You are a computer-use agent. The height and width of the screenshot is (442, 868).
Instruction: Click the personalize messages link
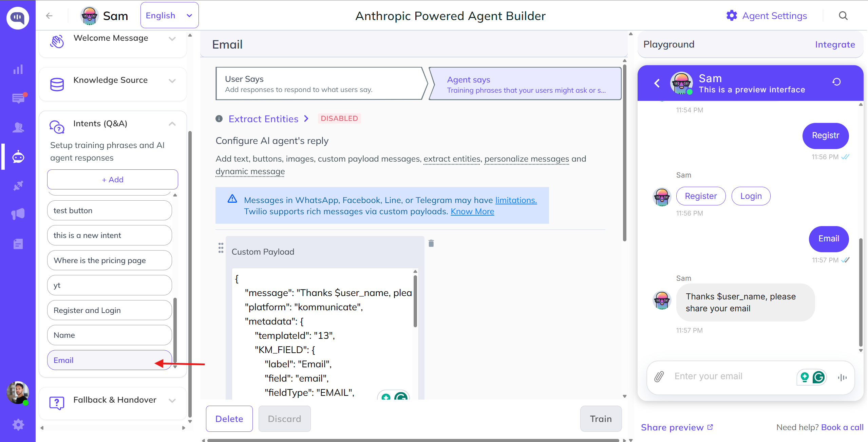point(527,159)
